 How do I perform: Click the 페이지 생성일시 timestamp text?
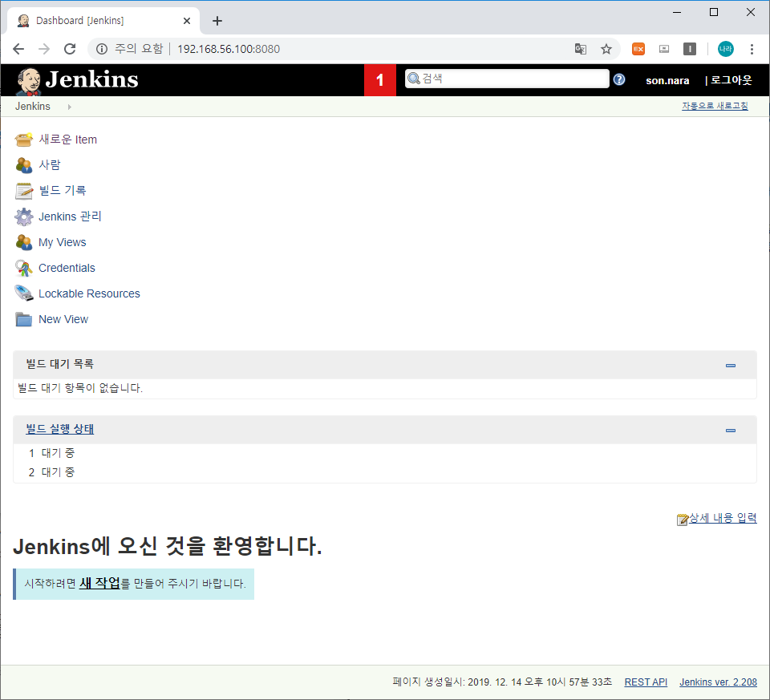[502, 682]
